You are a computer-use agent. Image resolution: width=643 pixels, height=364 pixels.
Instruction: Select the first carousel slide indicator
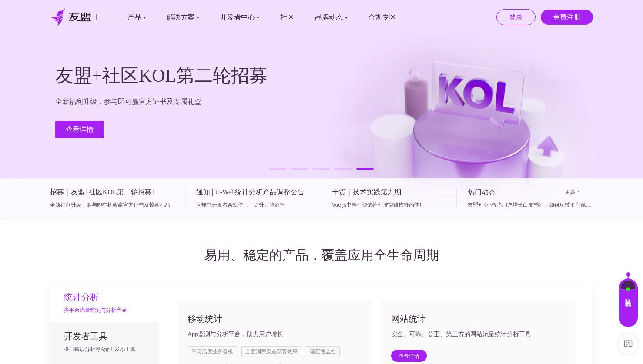point(278,169)
